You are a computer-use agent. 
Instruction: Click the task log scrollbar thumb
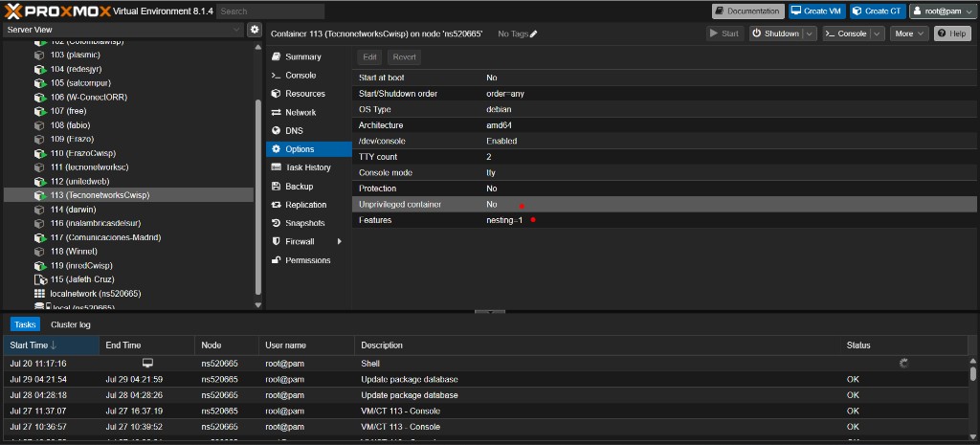pos(972,373)
